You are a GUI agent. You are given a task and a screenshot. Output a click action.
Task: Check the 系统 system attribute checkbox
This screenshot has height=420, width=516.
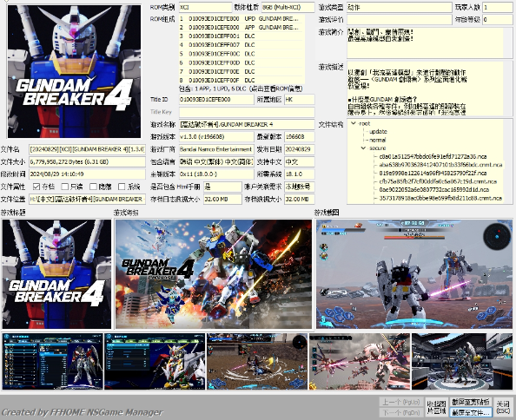pos(122,187)
